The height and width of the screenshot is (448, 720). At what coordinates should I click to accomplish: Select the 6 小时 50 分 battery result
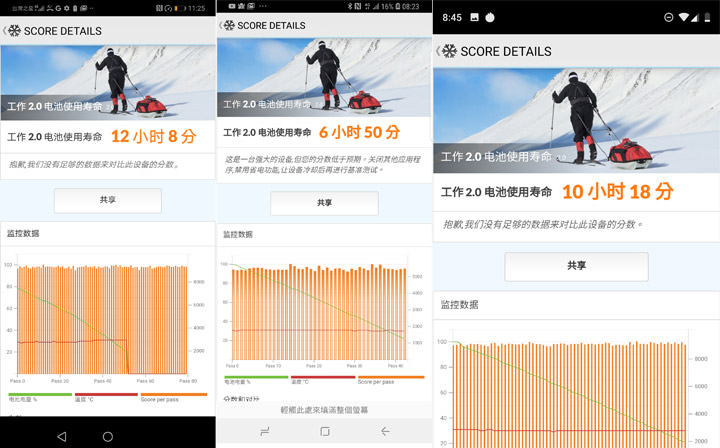[360, 132]
